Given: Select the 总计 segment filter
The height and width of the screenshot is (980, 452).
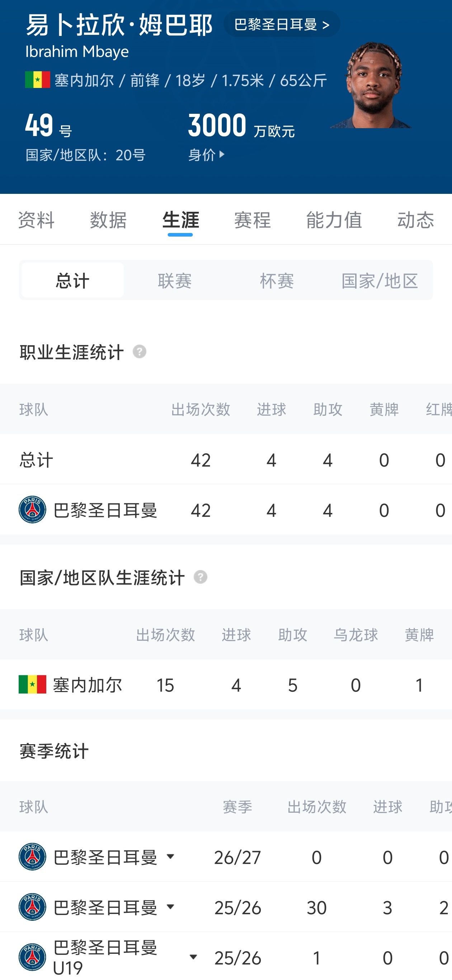Looking at the screenshot, I should click(x=72, y=280).
